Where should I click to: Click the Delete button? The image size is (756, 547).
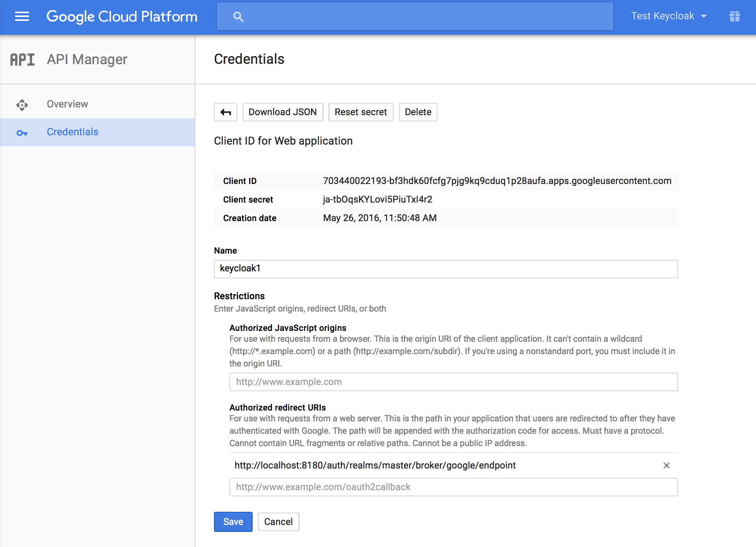(x=418, y=112)
